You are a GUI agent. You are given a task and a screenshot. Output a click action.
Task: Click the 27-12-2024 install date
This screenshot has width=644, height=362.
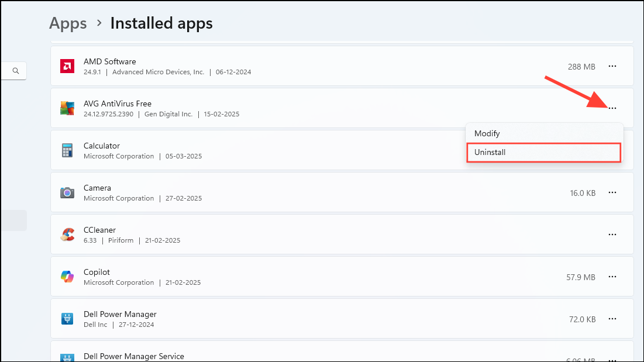(x=136, y=325)
